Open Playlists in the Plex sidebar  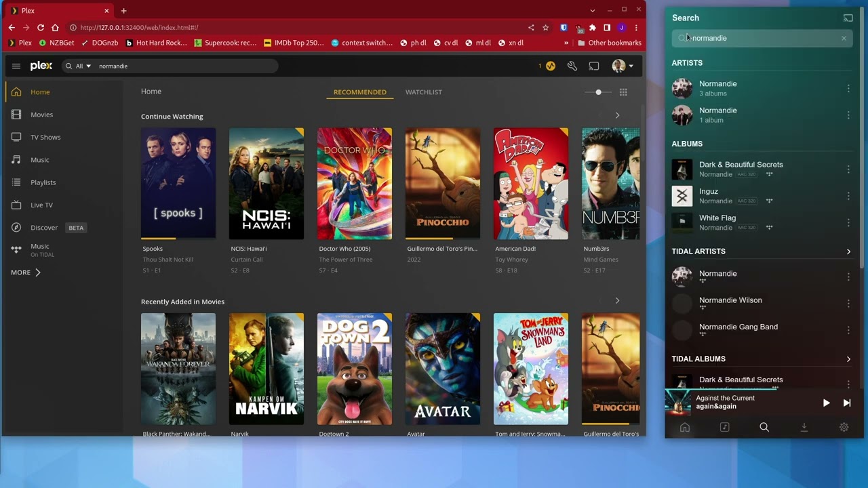pyautogui.click(x=43, y=182)
